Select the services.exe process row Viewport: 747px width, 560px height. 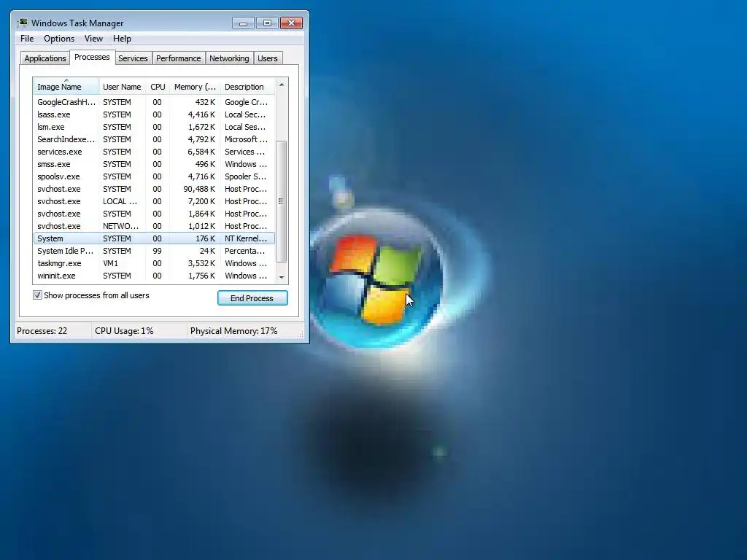pyautogui.click(x=154, y=152)
